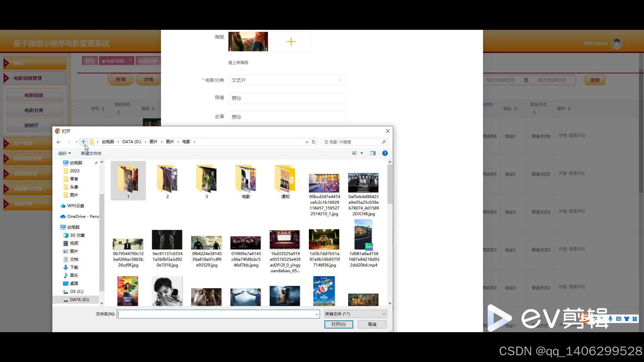
Task: Click the back navigation arrow in dialog
Action: [59, 142]
